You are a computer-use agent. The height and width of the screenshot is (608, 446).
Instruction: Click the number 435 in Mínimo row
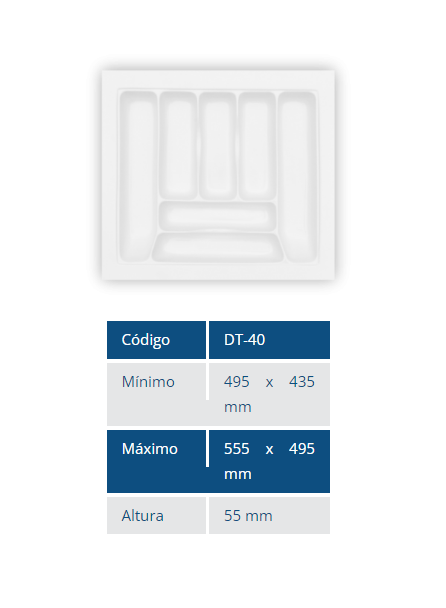(302, 382)
